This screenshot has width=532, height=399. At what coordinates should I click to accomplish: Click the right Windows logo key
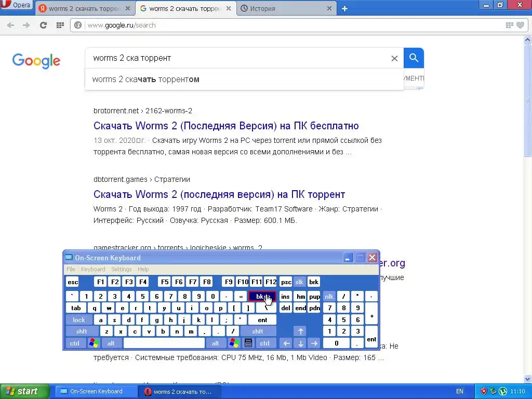(234, 343)
